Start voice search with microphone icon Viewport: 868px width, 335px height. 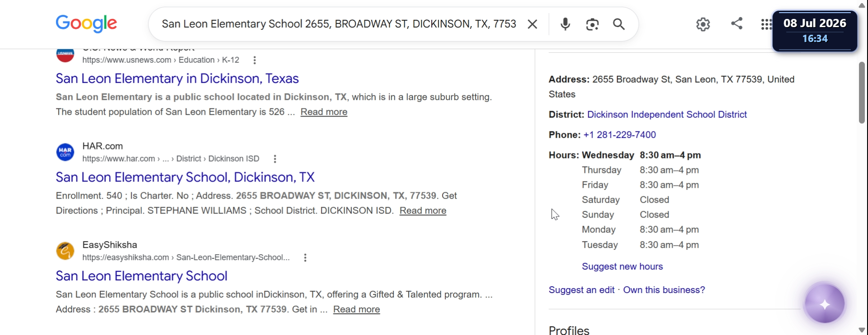pyautogui.click(x=565, y=24)
